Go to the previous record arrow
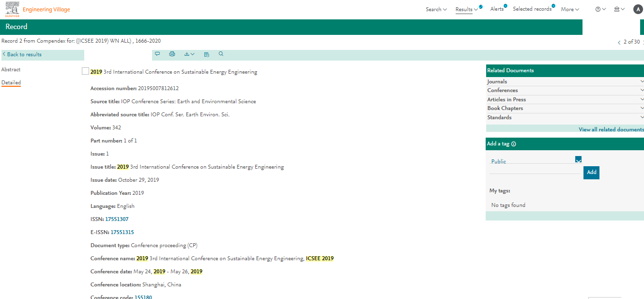The height and width of the screenshot is (299, 644). [619, 43]
